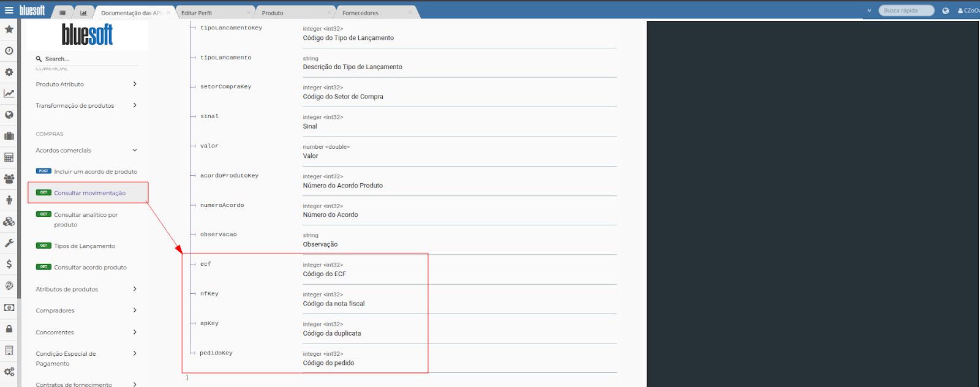Expand Contratos de fornecimento section

[x=86, y=384]
